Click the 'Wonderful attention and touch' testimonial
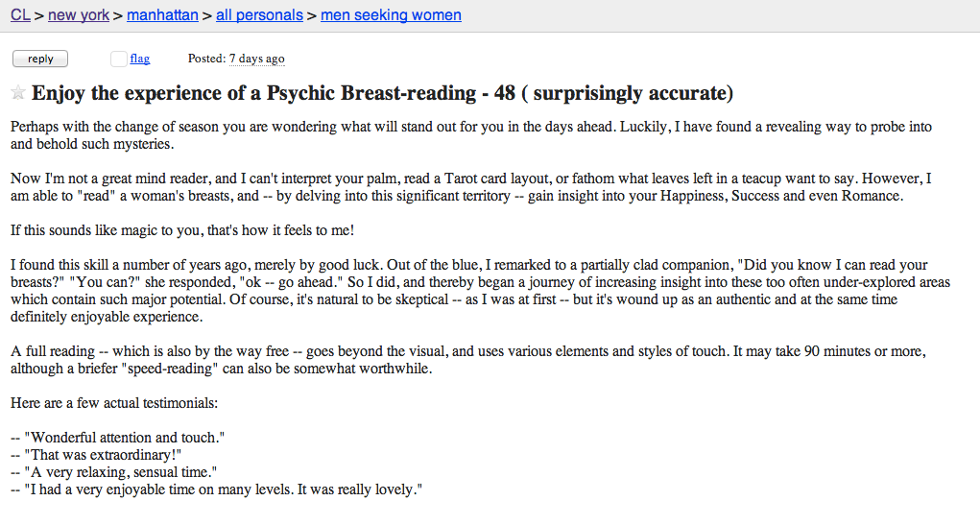The width and height of the screenshot is (980, 525). pyautogui.click(x=117, y=438)
